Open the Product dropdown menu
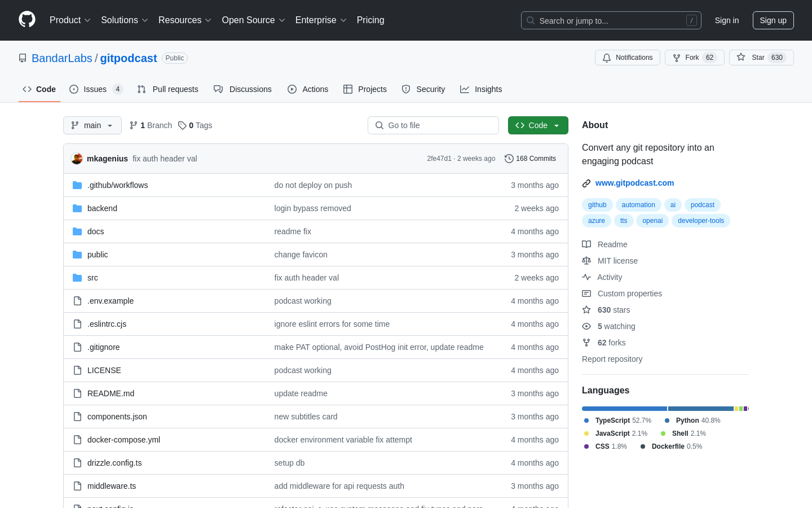 coord(70,20)
